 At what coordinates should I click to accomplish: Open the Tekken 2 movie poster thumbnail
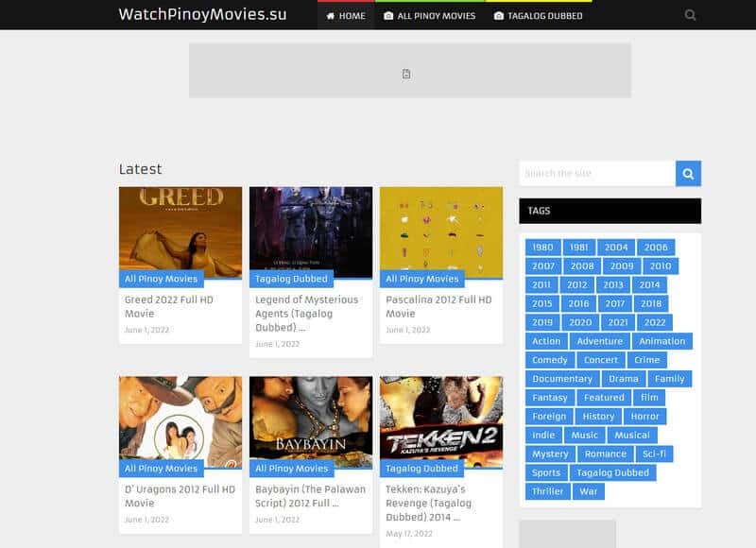click(x=441, y=422)
